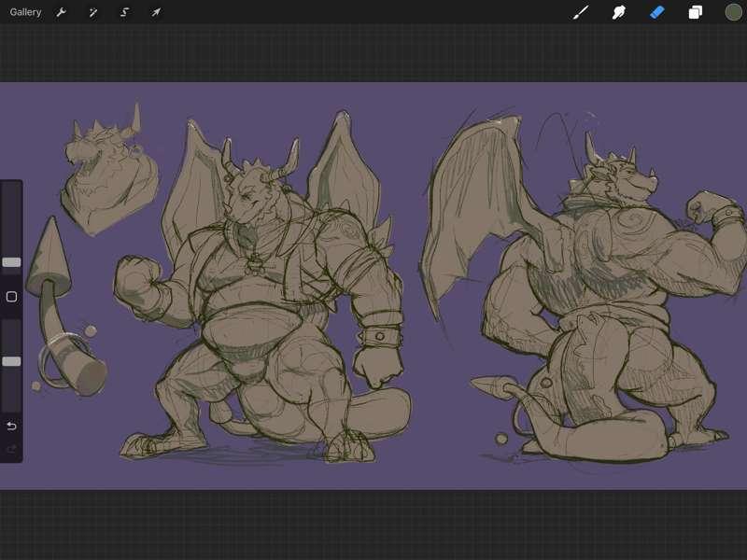
Task: Tap the dragon head bust sketch
Action: (109, 174)
